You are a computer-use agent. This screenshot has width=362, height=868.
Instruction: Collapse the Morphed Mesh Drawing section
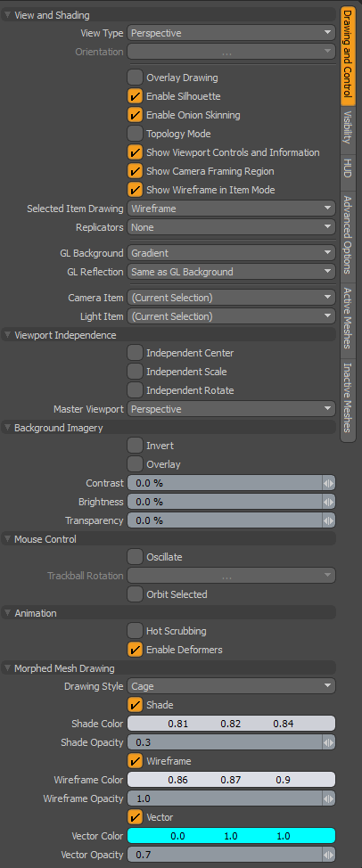point(7,668)
